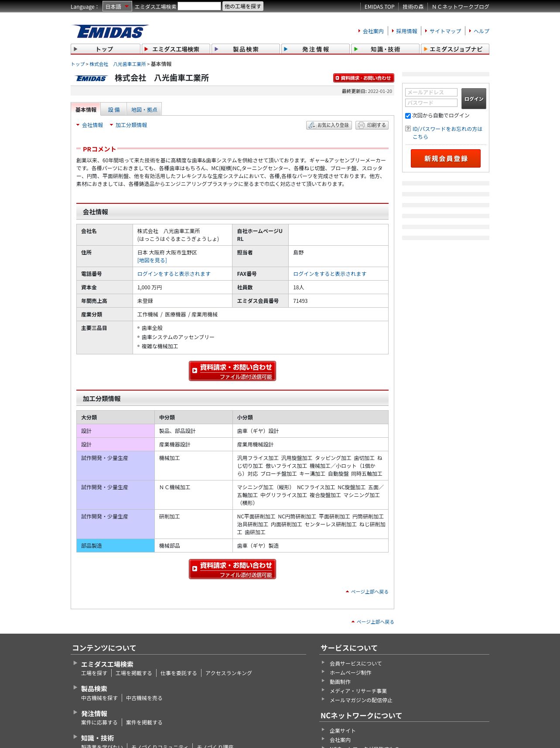The height and width of the screenshot is (748, 560).
Task: Open footer link 案件を掲載する
Action: point(144,723)
